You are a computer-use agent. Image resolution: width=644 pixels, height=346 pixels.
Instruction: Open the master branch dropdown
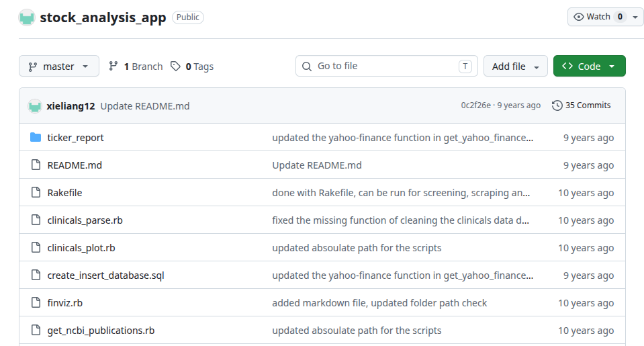58,66
